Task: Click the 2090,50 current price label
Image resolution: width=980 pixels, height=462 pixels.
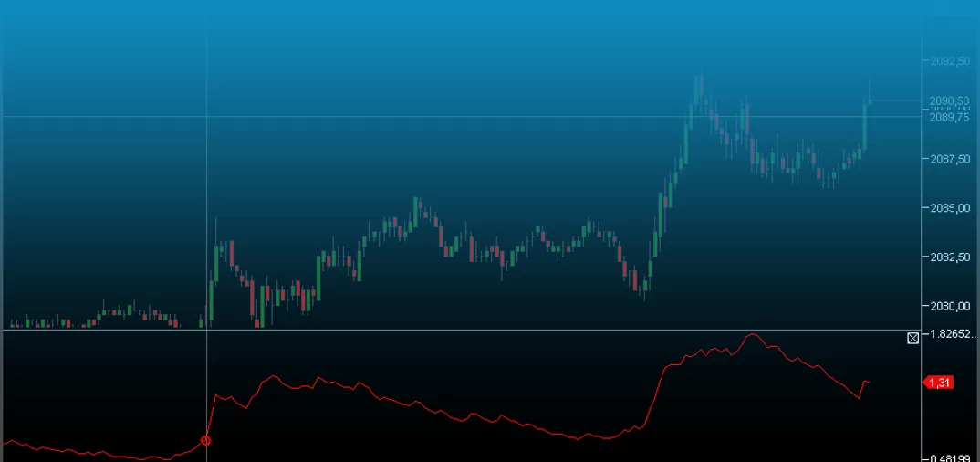Action: coord(950,101)
